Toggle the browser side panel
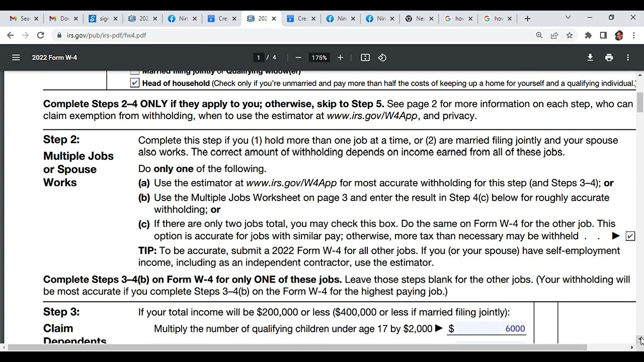Viewport: 644px width, 362px height. 603,35
